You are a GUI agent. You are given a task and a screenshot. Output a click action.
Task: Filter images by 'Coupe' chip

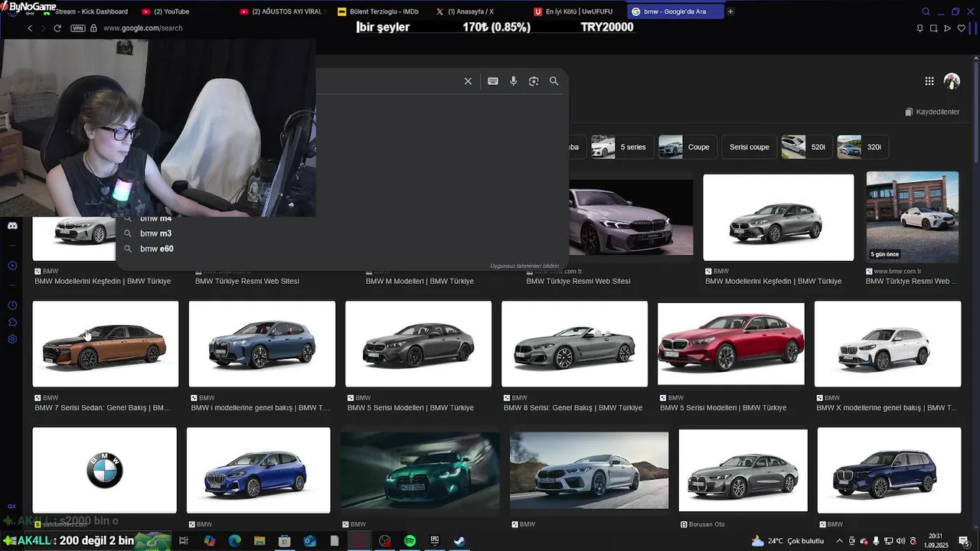pos(687,147)
